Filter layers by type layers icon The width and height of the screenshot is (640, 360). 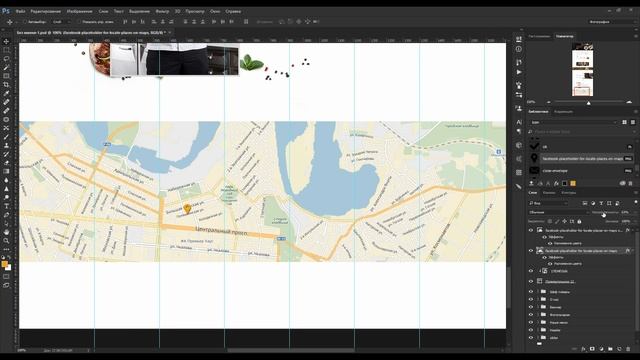601,203
